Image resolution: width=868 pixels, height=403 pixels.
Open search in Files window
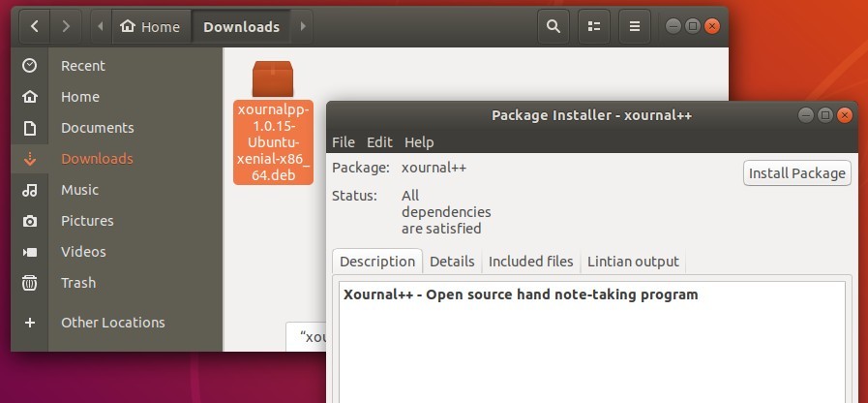click(553, 26)
